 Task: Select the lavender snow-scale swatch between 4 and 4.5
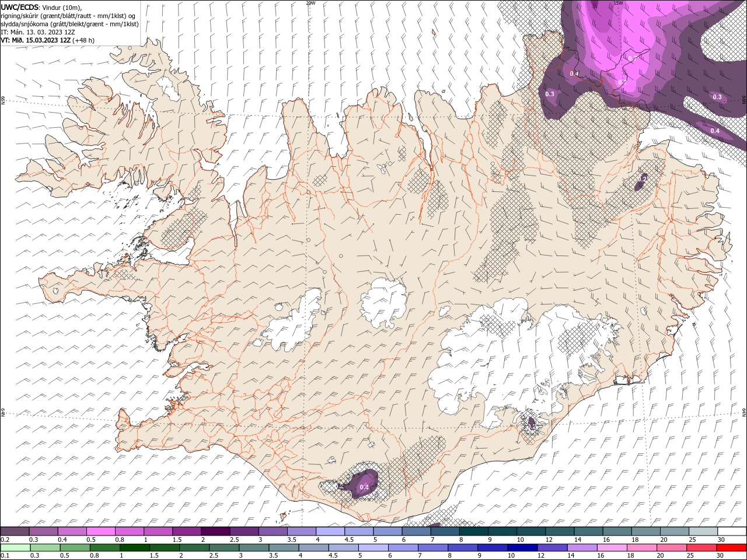click(x=331, y=531)
